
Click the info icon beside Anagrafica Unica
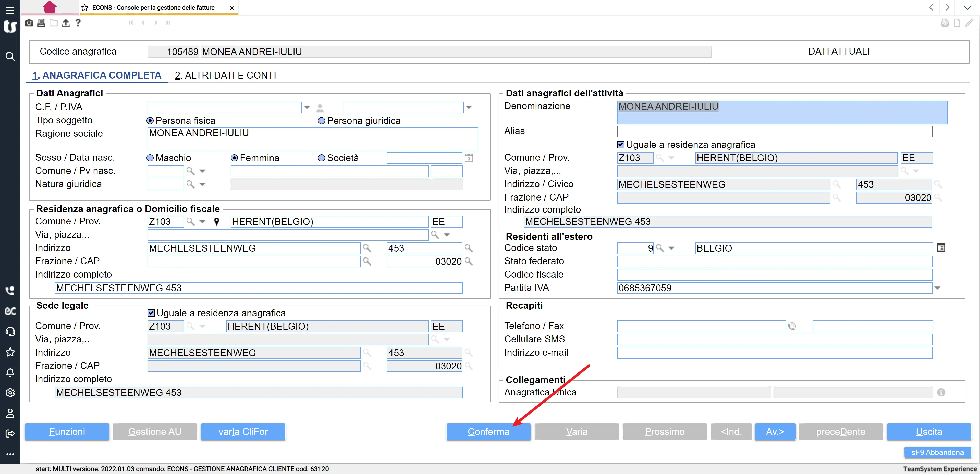click(x=941, y=393)
